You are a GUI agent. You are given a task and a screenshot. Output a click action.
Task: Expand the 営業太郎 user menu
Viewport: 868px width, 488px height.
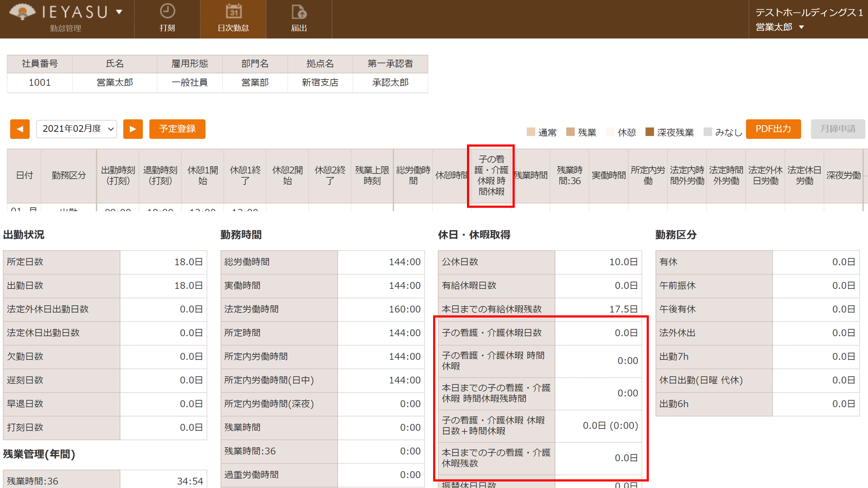(780, 27)
